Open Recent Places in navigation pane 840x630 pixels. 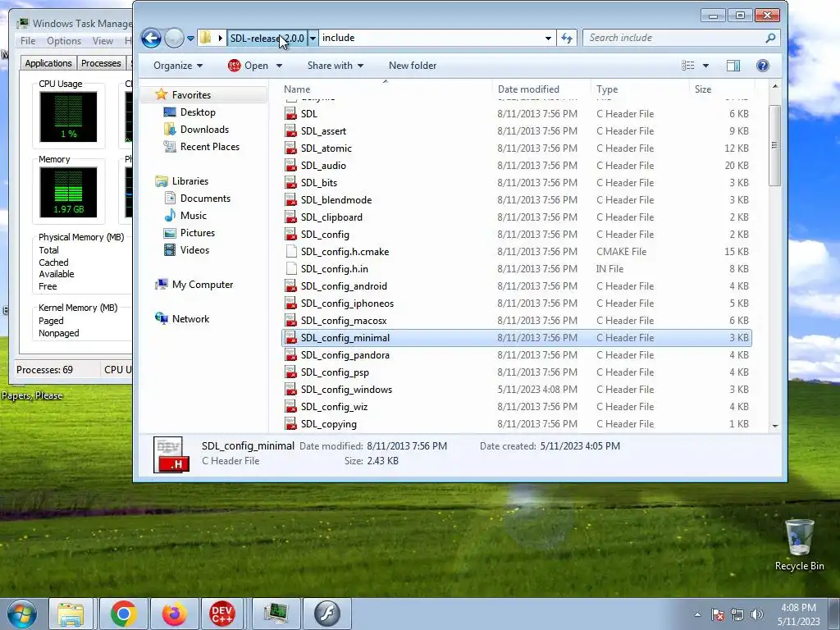(209, 146)
